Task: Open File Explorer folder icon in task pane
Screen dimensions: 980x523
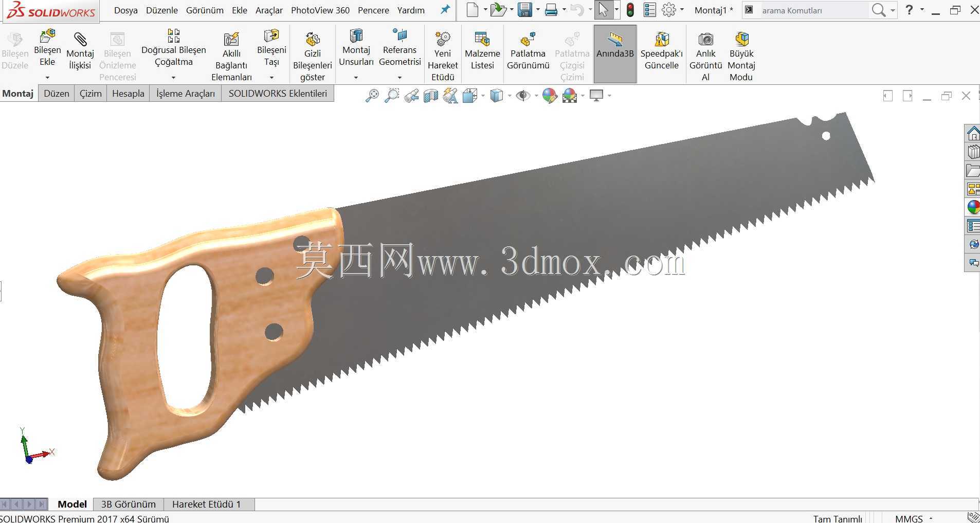Action: (973, 171)
